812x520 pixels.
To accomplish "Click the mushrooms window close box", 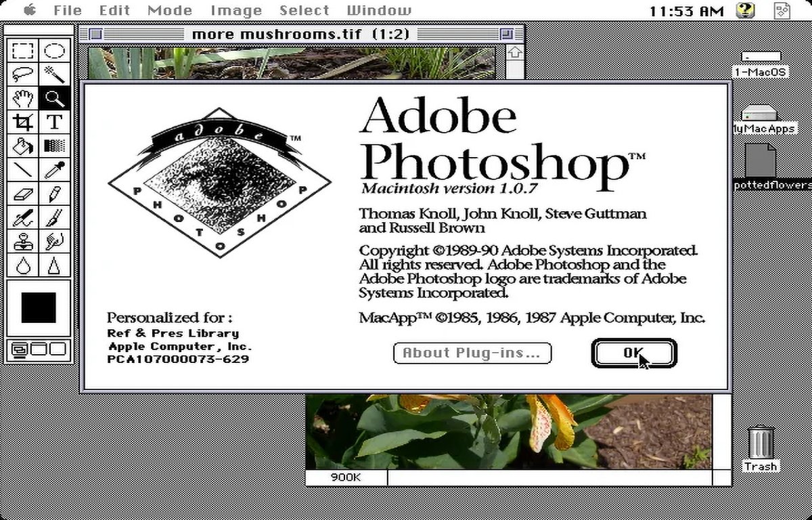I will pyautogui.click(x=96, y=34).
